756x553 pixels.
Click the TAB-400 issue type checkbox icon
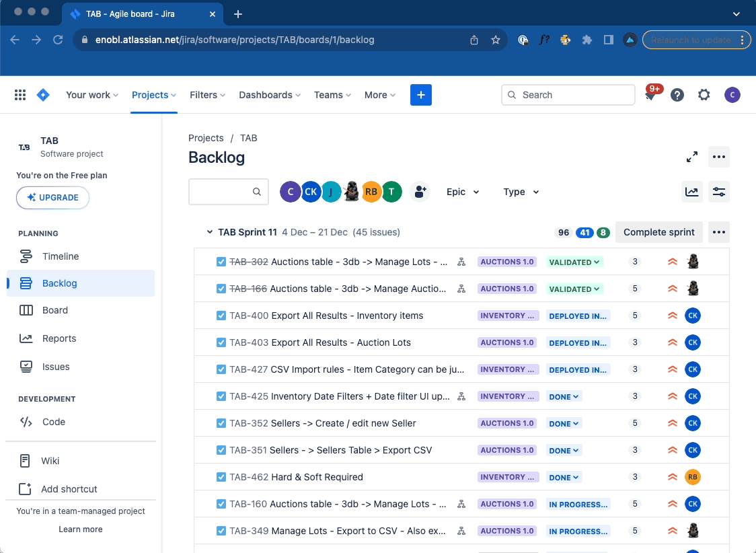(221, 316)
